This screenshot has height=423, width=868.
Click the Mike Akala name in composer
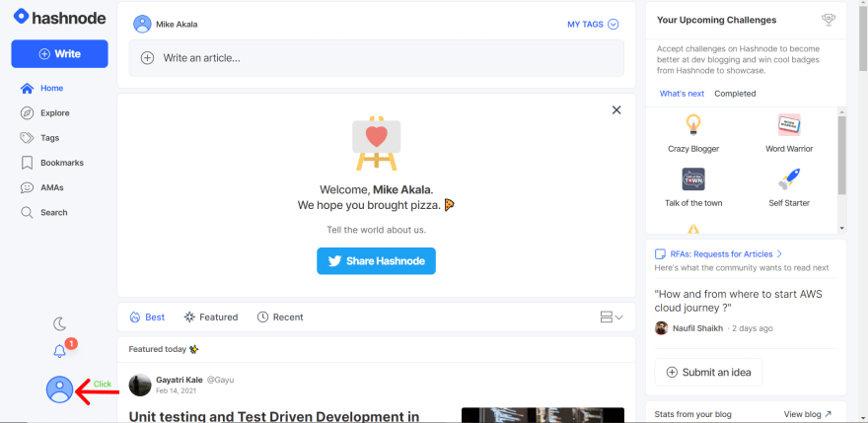177,25
